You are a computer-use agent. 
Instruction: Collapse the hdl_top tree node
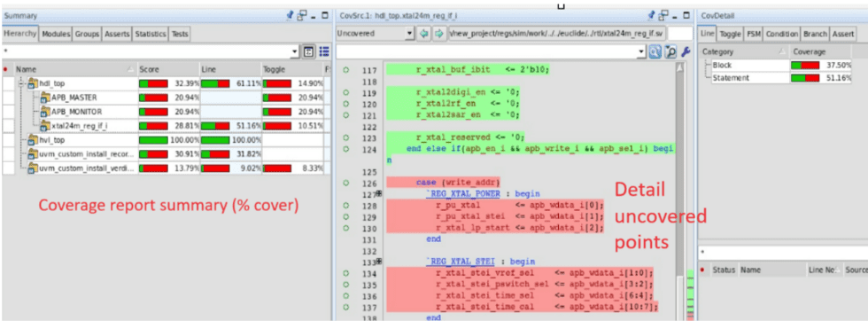pos(21,83)
